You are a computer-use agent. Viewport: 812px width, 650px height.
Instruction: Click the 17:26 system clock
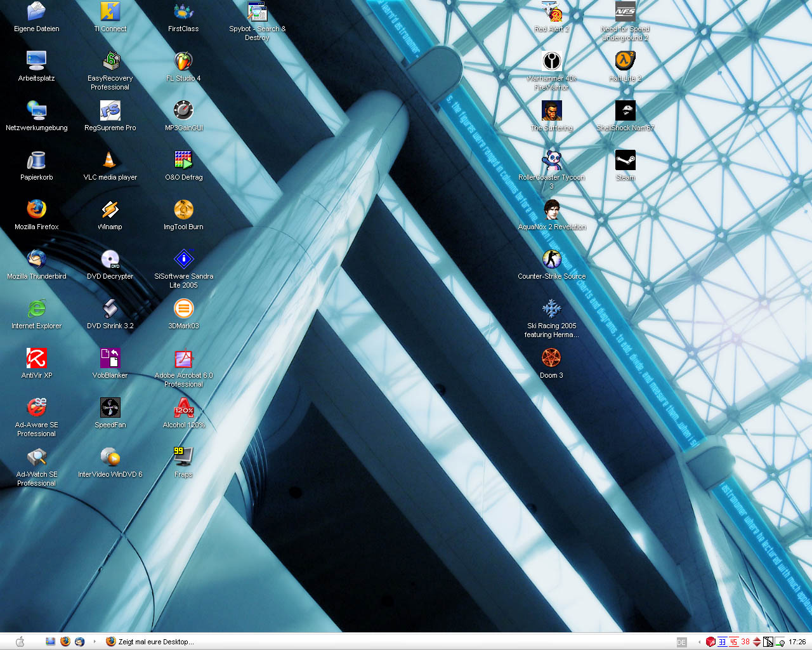(x=797, y=642)
